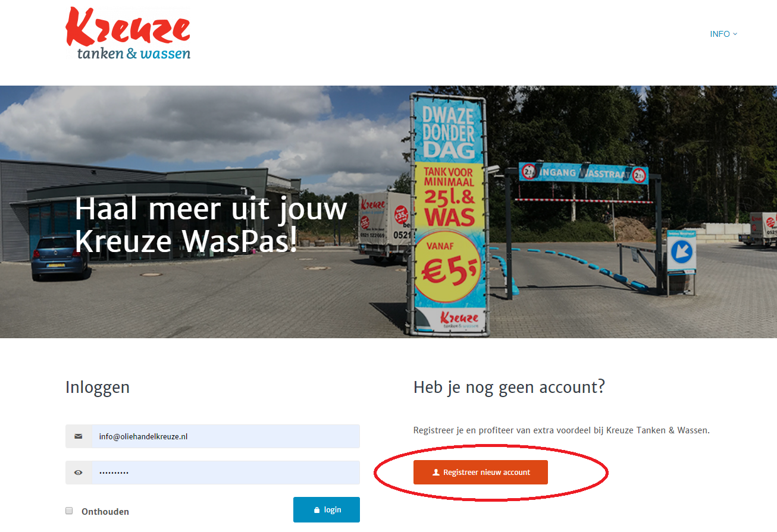Expand the INFO dropdown chevron
This screenshot has height=532, width=777.
point(735,34)
